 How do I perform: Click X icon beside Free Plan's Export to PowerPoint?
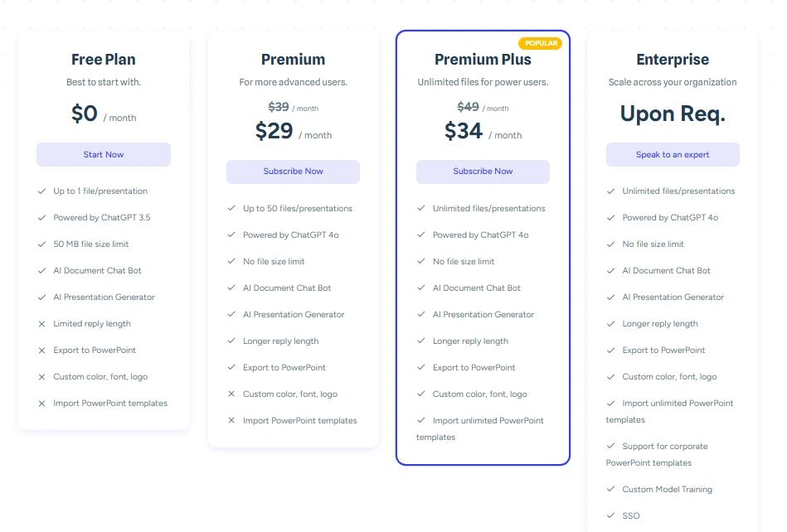pos(41,351)
